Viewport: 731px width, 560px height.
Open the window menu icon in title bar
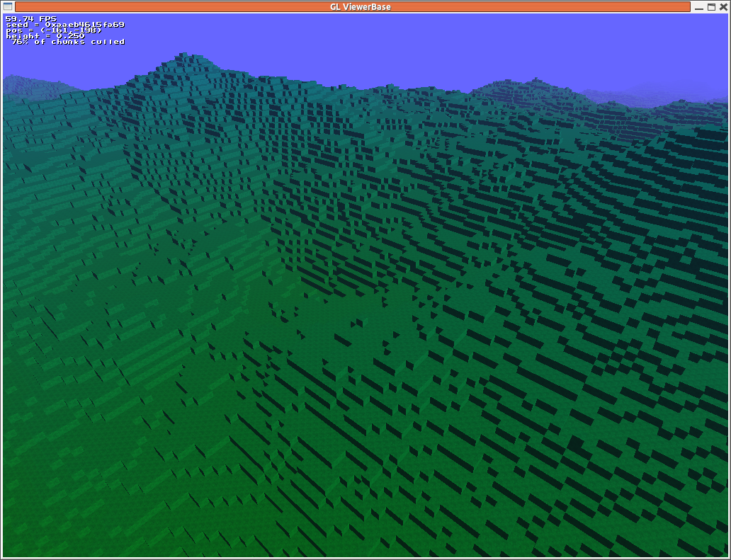8,6
